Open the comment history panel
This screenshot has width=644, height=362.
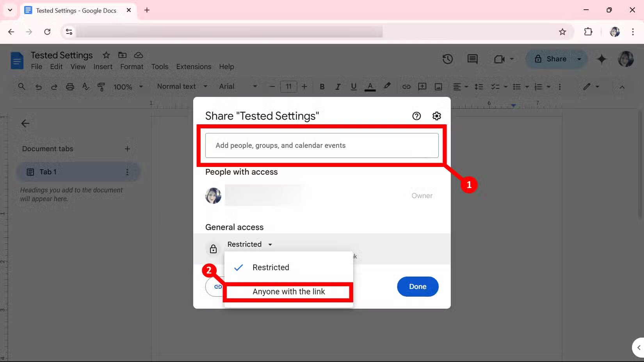pos(472,59)
